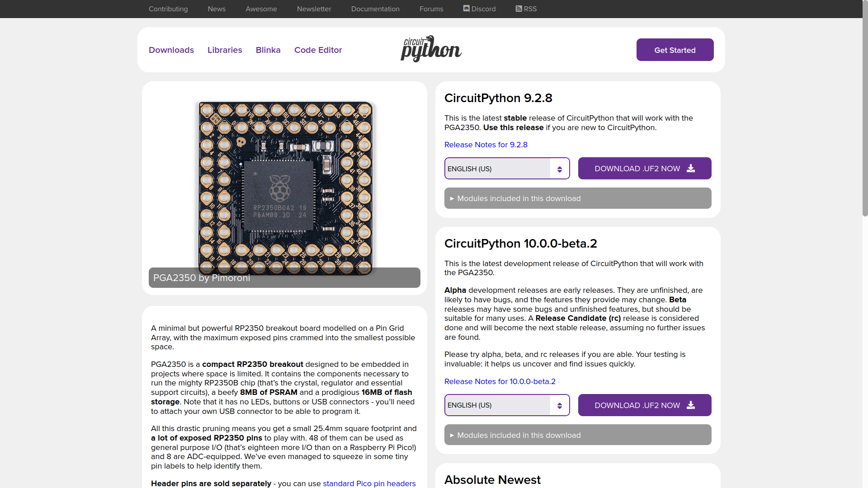Visit the Forums link

tap(431, 9)
